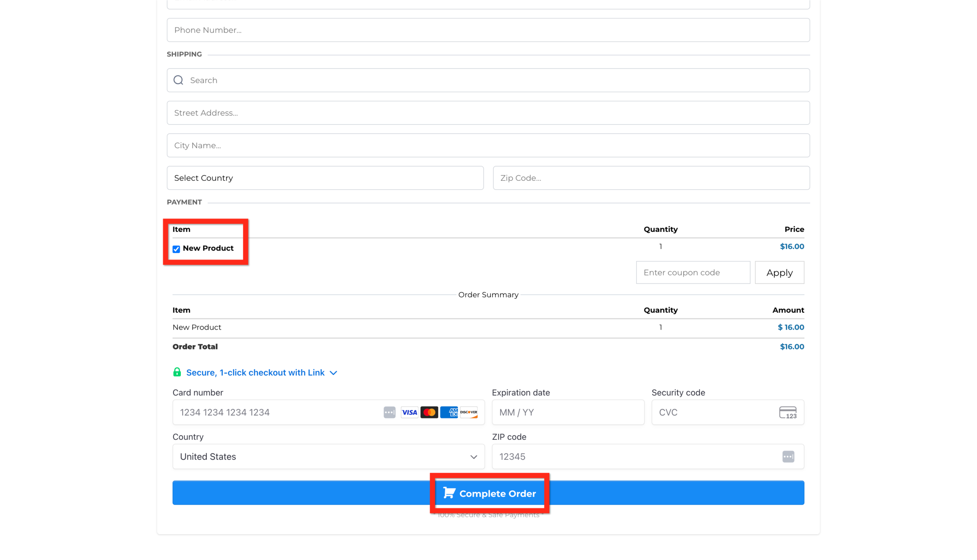Image resolution: width=977 pixels, height=560 pixels.
Task: Click the green lock icon next to Link checkout
Action: click(177, 372)
